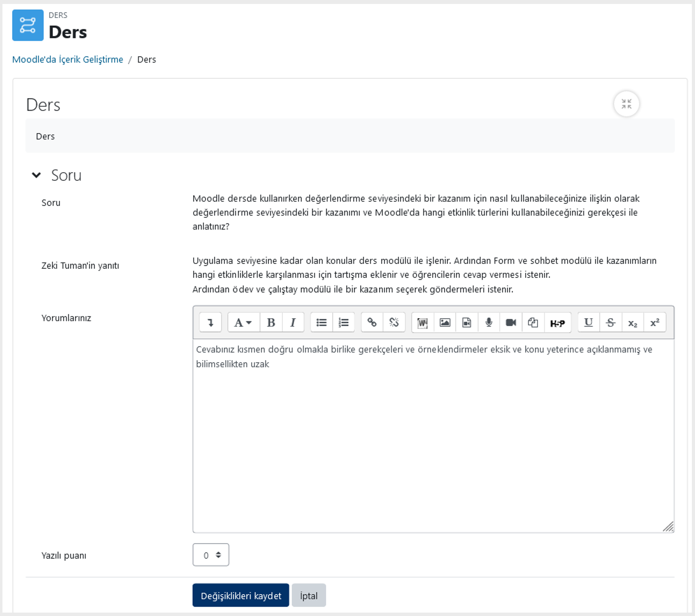Click the large Ders page title

pos(68,32)
